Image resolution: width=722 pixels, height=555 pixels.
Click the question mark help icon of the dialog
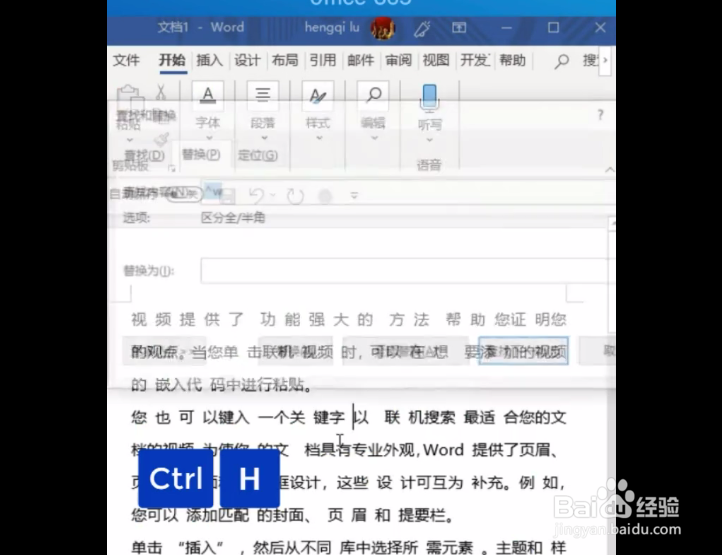click(600, 114)
